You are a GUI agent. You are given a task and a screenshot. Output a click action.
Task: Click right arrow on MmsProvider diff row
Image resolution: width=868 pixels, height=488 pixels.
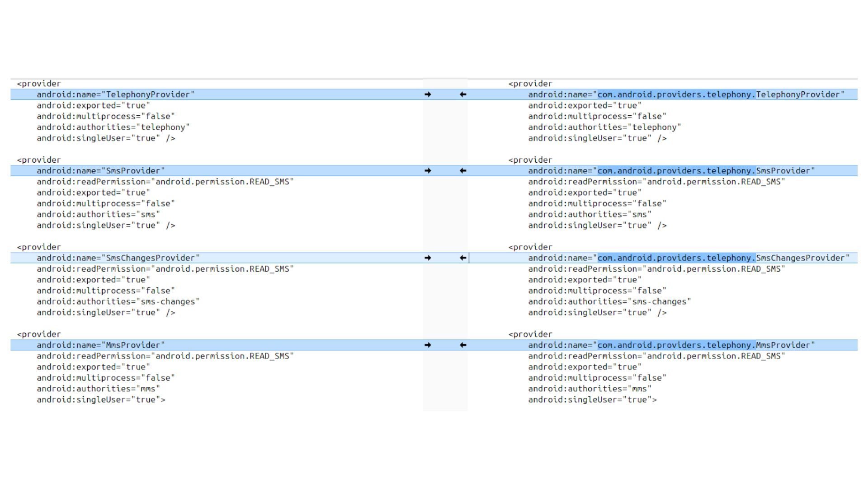tap(428, 345)
